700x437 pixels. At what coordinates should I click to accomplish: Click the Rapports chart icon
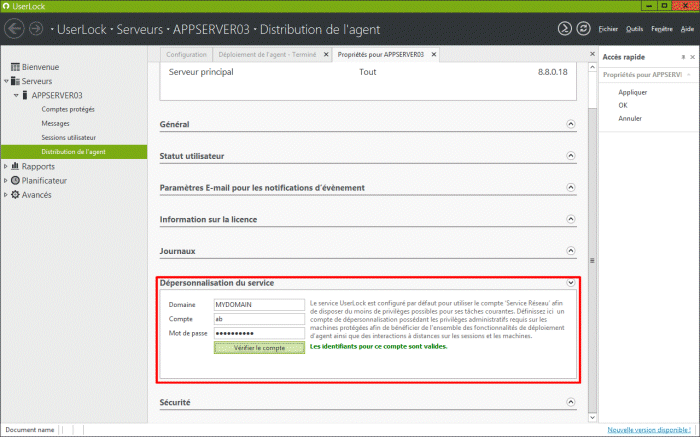coord(15,166)
